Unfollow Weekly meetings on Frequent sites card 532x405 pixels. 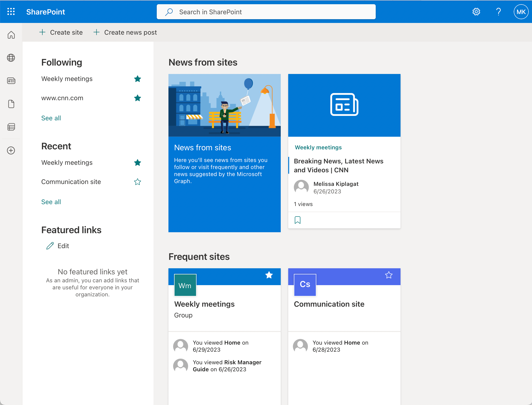(269, 275)
